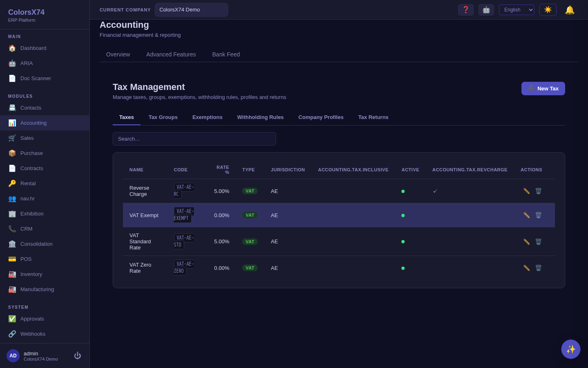Open Contacts card icon

point(12,108)
